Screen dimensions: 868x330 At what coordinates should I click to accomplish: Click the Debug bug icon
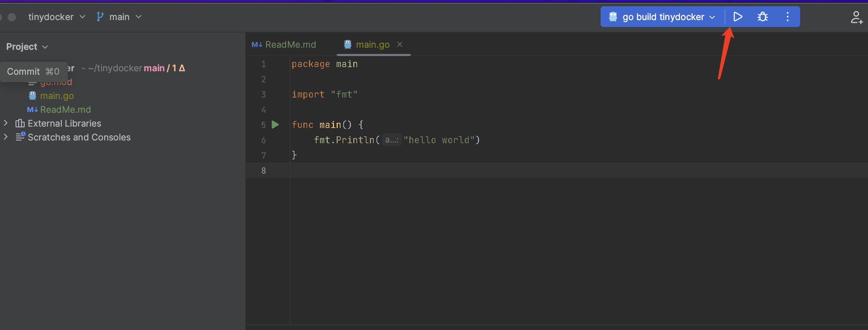pyautogui.click(x=762, y=17)
